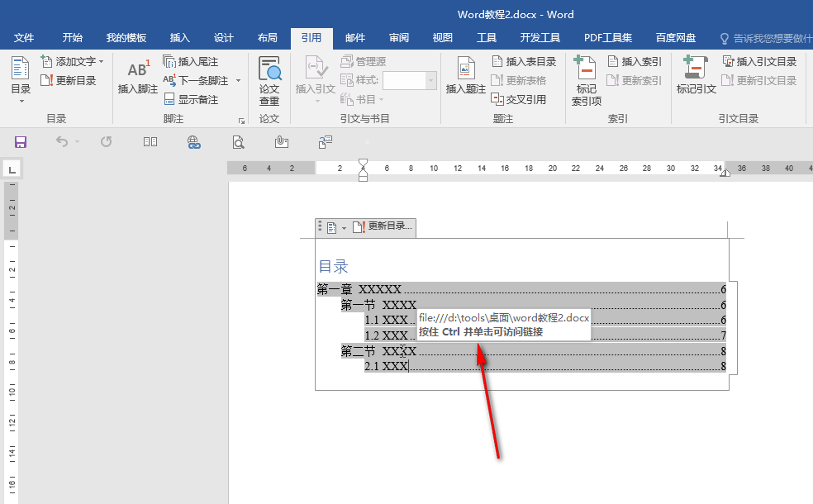The image size is (813, 504).
Task: Click 插入题注 insert caption
Action: click(x=466, y=76)
